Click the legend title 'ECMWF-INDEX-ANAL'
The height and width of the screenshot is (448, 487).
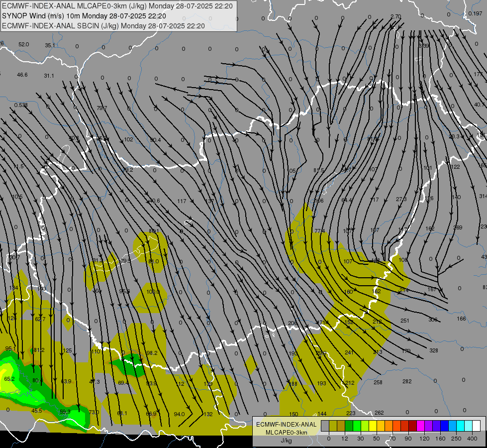point(287,425)
